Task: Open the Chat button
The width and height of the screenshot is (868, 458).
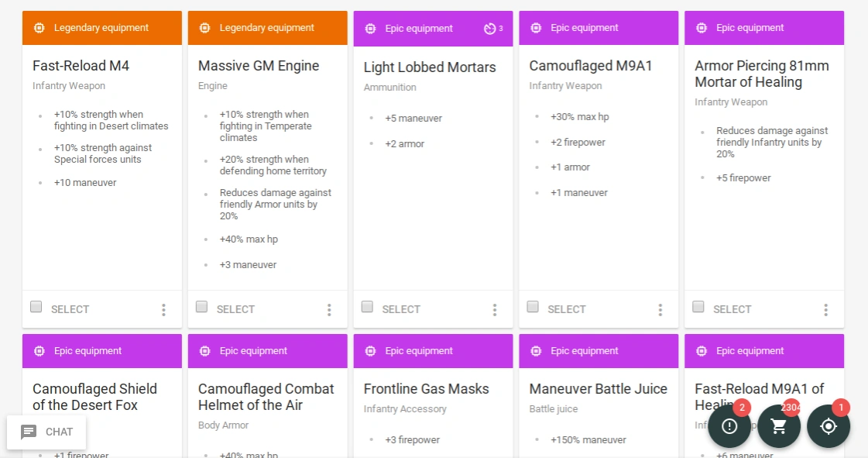Action: (47, 432)
